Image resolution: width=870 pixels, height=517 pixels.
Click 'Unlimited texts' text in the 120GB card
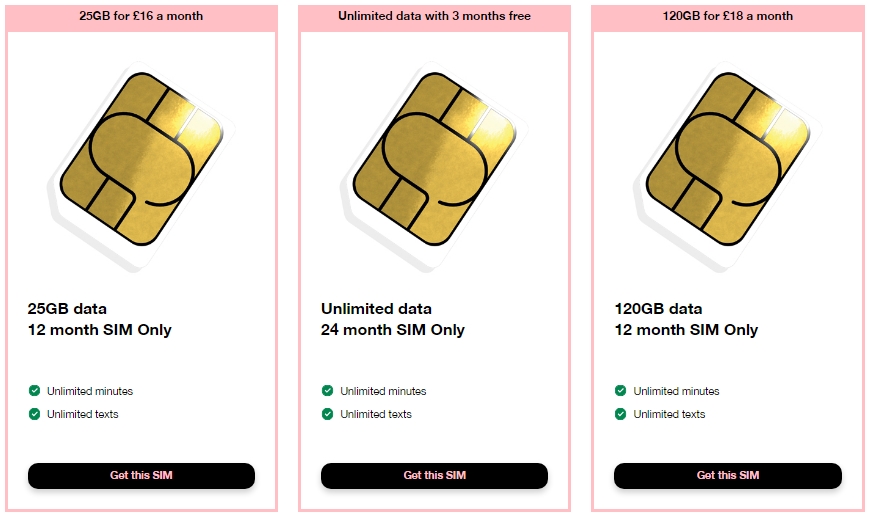pyautogui.click(x=669, y=414)
